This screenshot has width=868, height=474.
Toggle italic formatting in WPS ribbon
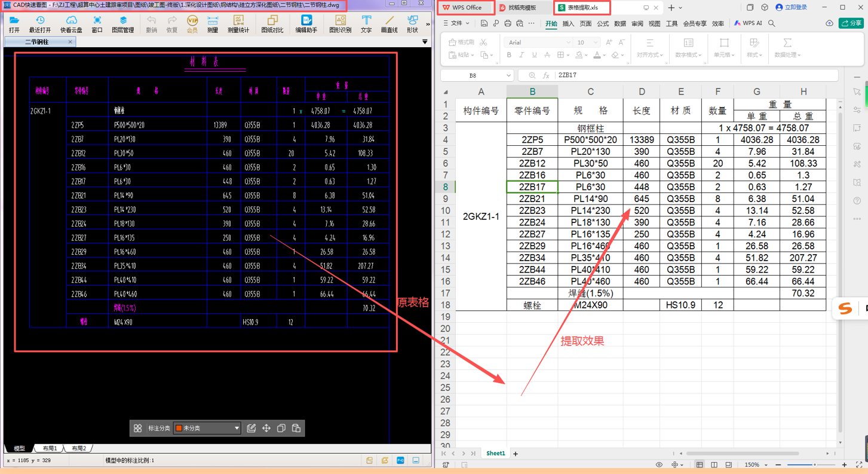pyautogui.click(x=522, y=55)
